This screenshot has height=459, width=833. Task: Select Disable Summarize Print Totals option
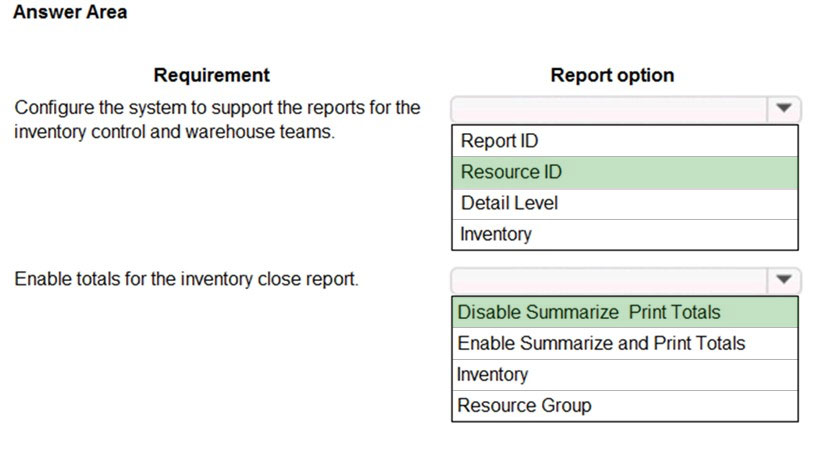[625, 312]
